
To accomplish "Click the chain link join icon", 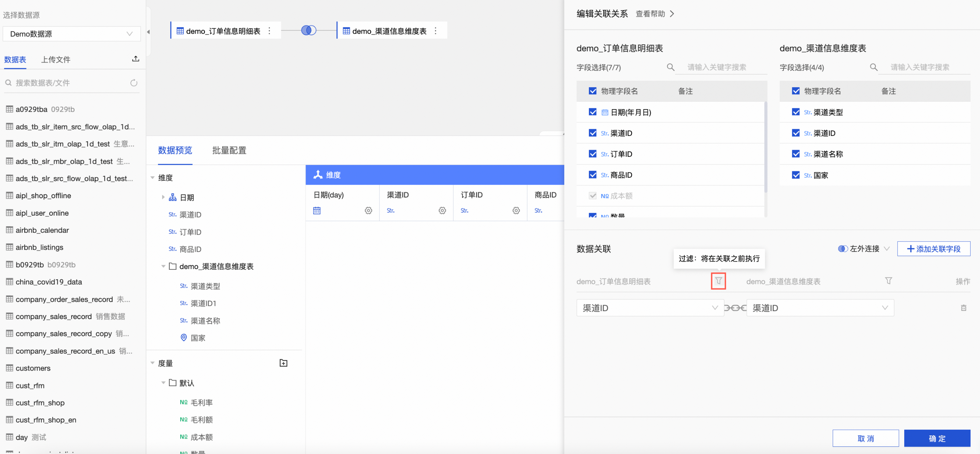I will click(735, 308).
